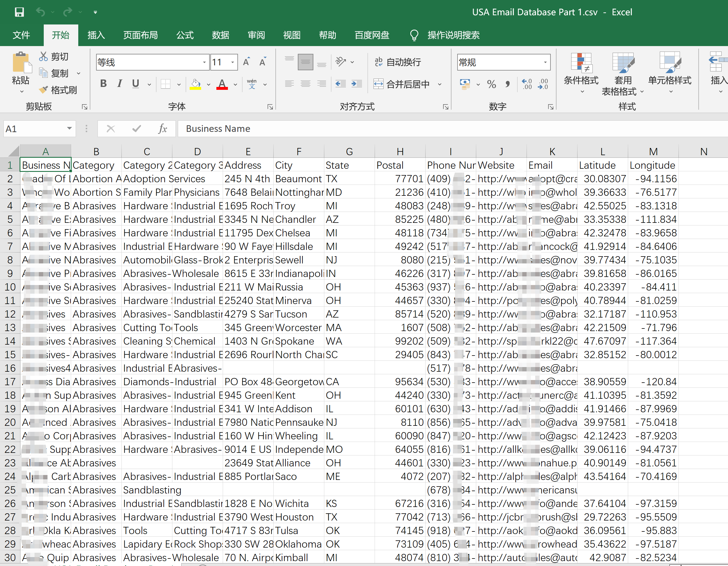
Task: Increase font size with larger A
Action: coord(246,62)
